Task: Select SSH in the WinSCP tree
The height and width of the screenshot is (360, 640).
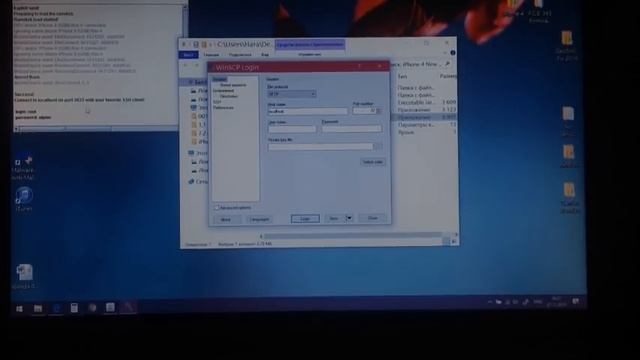Action: pos(217,102)
